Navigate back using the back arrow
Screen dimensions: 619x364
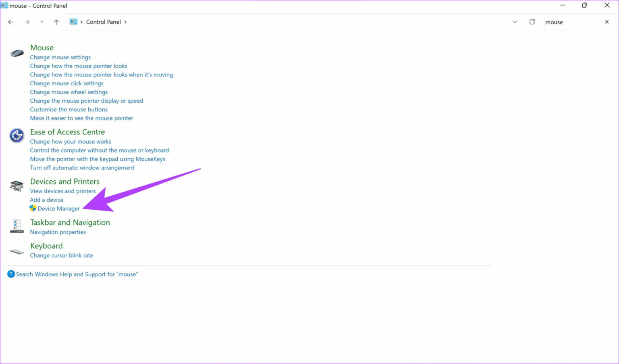coord(10,22)
